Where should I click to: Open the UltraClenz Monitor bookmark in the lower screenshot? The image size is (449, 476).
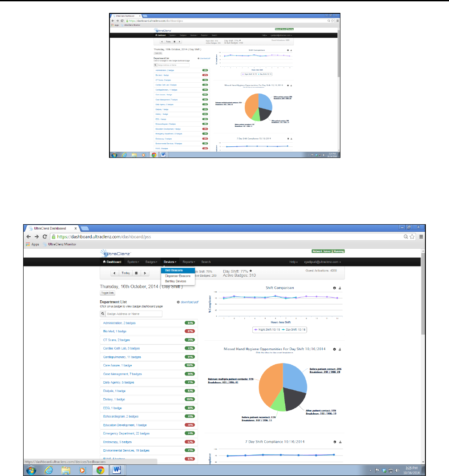tap(60, 244)
